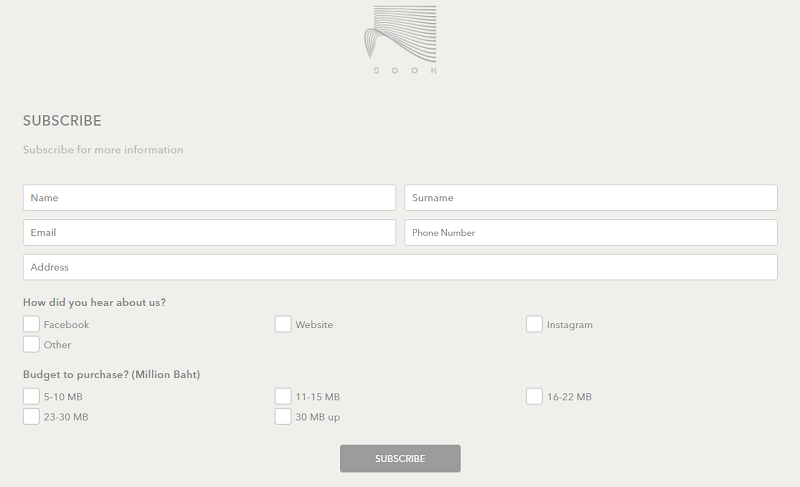Check the 23-30 MB budget box
Viewport: 800px width, 487px height.
tap(31, 417)
